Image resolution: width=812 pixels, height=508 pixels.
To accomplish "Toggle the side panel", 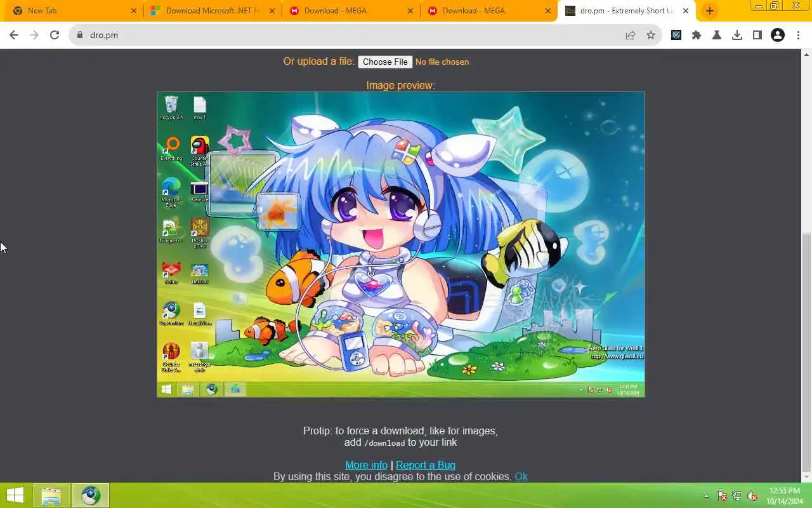I will click(x=757, y=36).
